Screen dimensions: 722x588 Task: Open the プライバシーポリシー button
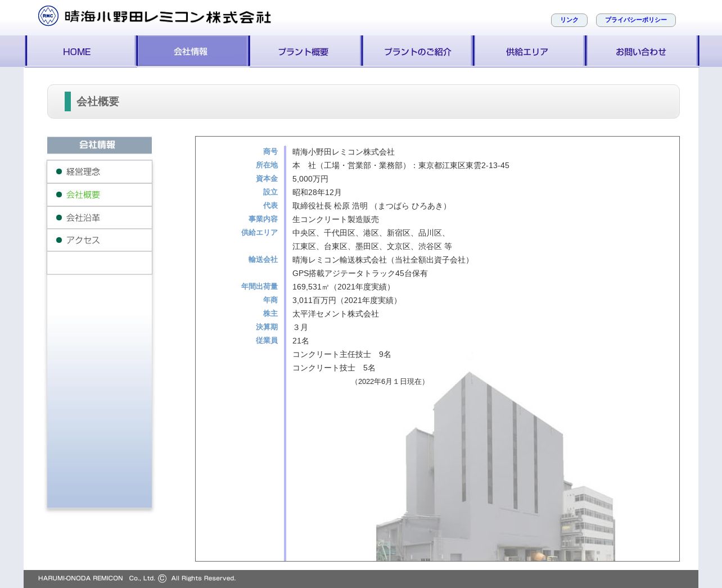[636, 20]
